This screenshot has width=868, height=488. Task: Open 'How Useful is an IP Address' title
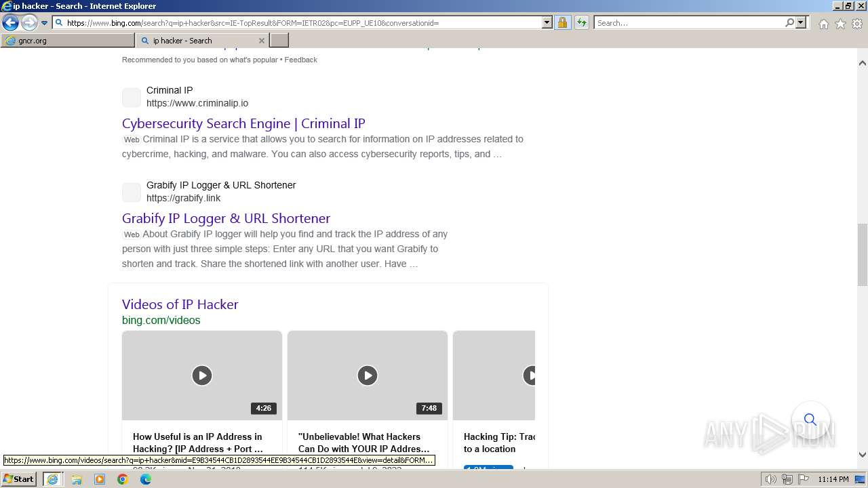tap(198, 443)
